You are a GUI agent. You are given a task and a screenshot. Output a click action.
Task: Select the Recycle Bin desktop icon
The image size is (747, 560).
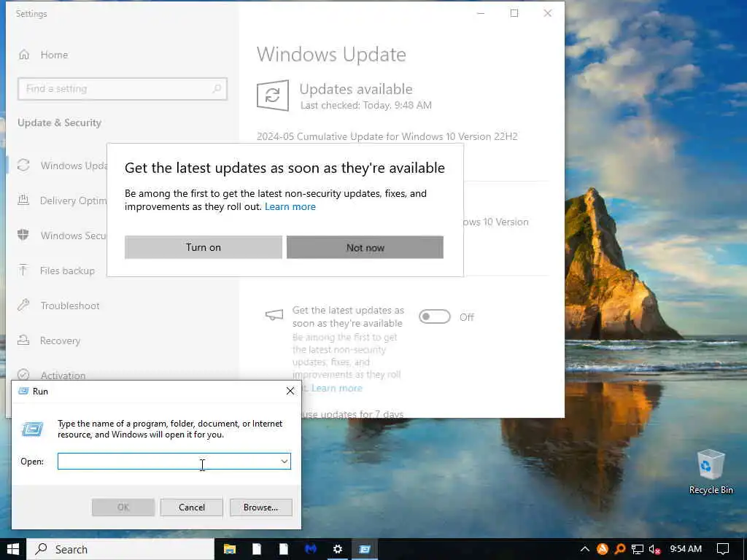click(711, 472)
